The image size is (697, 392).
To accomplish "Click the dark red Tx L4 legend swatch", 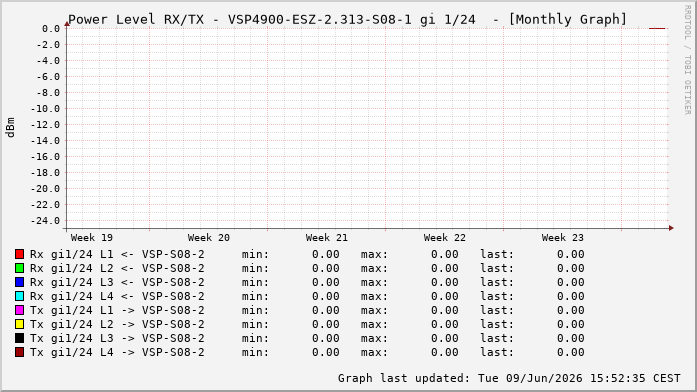I will tap(19, 352).
